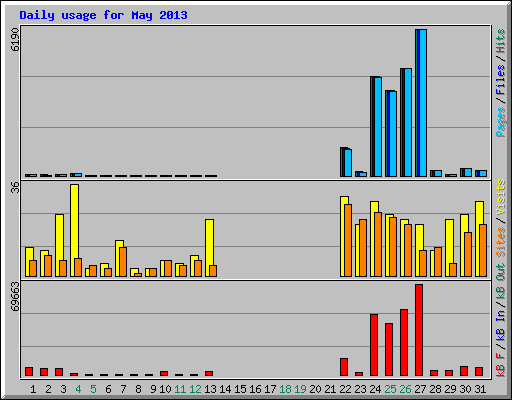Screen dimensions: 512x400
Task: Select day label "9" on the x-axis
Action: click(153, 389)
